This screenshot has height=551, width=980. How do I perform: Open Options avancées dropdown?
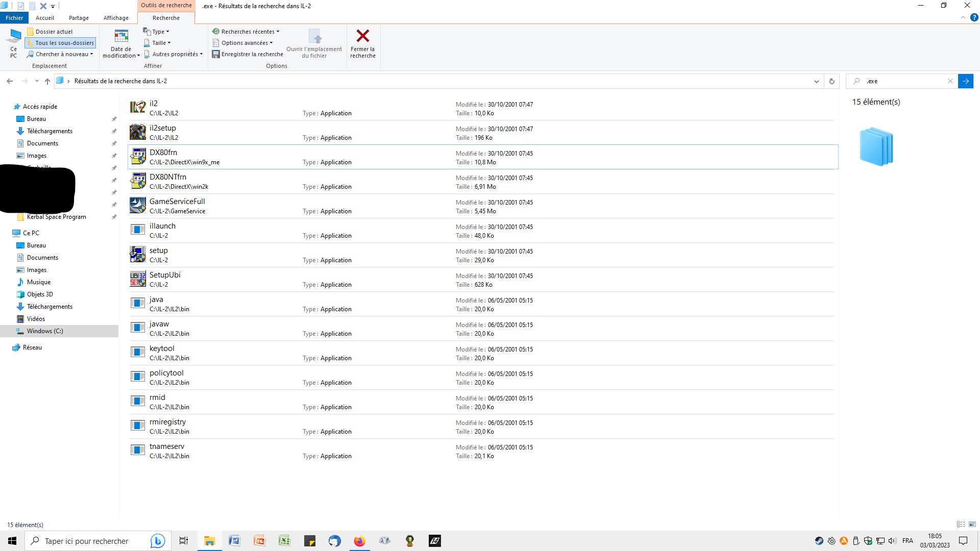click(243, 43)
